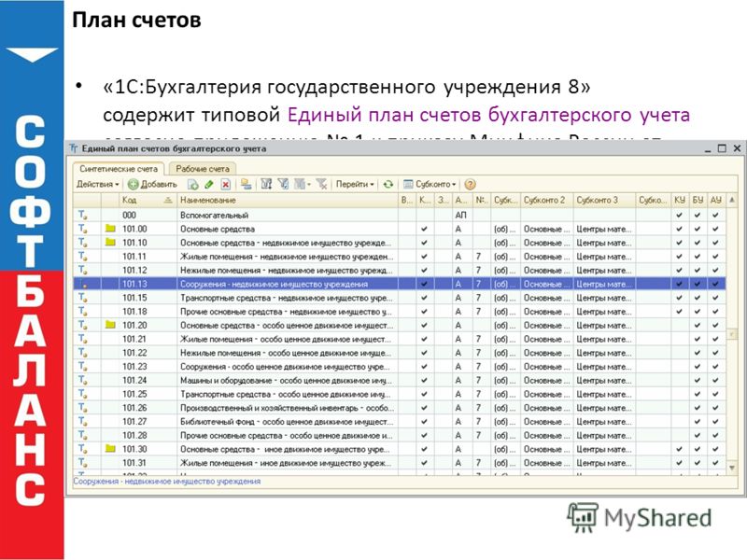Click the move-to-group folder icon
The image size is (747, 560).
click(x=246, y=184)
